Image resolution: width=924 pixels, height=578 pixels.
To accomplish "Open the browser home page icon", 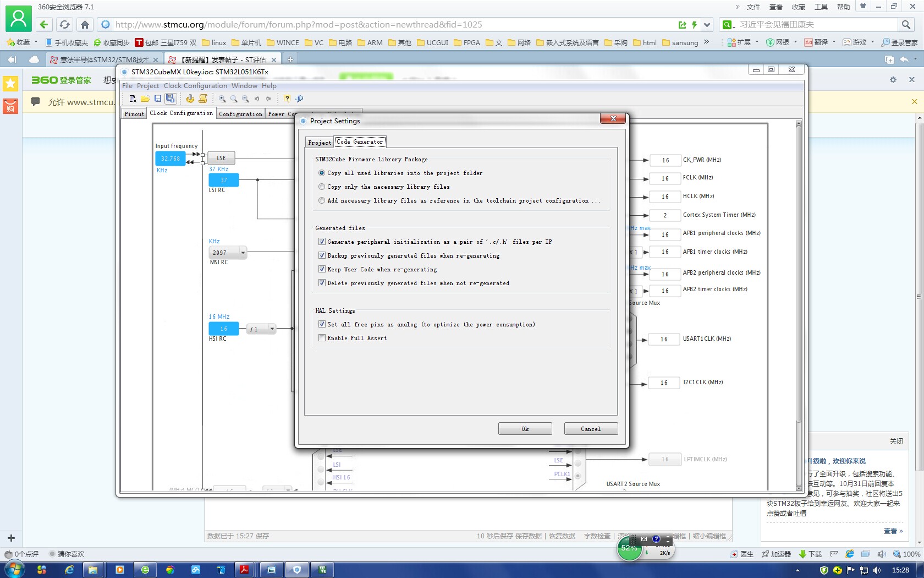I will click(85, 24).
